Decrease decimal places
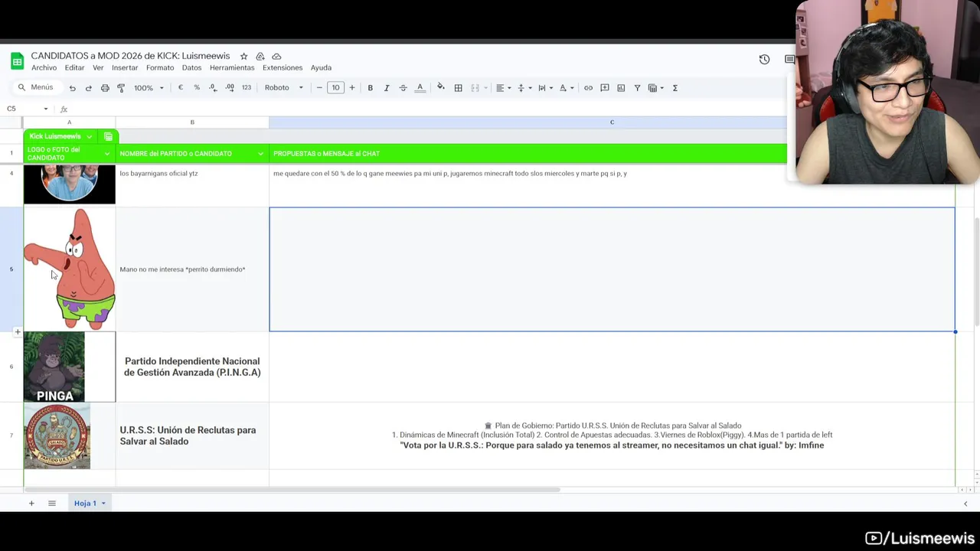Image resolution: width=980 pixels, height=551 pixels. 213,87
